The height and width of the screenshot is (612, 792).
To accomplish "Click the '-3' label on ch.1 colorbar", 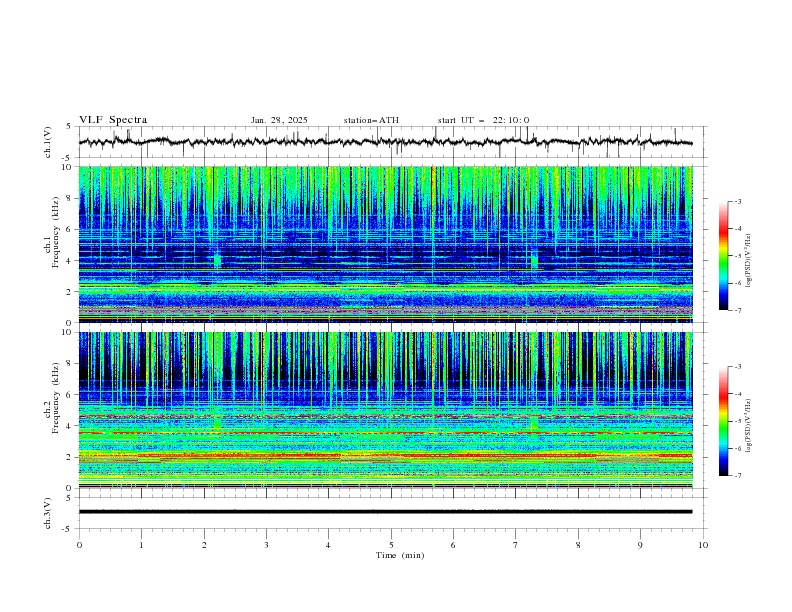I will click(x=737, y=201).
